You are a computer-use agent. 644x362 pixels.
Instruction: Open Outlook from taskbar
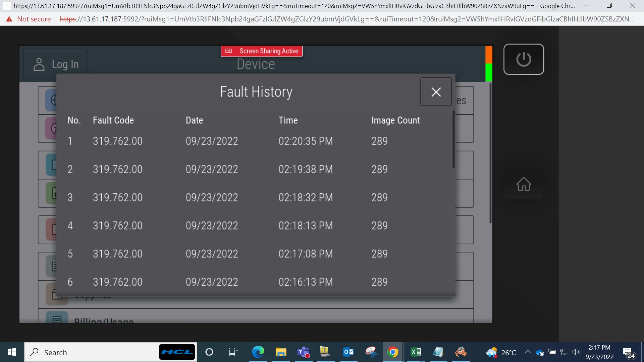(x=348, y=352)
